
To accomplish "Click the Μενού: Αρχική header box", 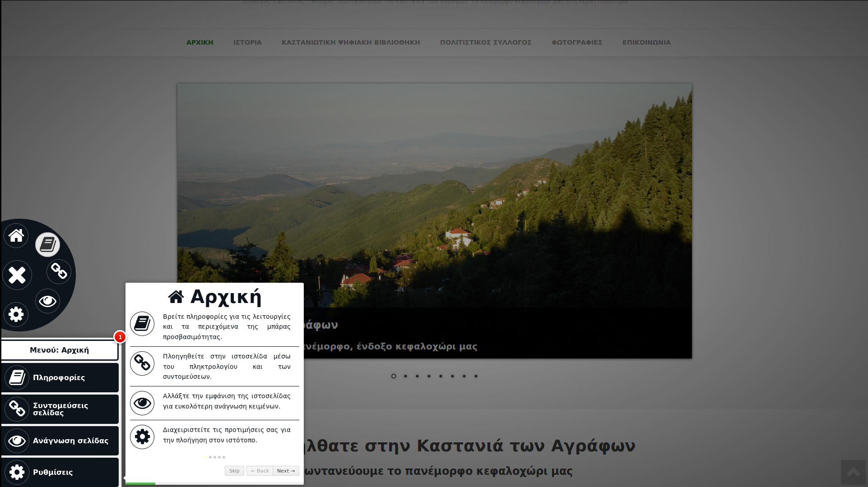I will point(60,350).
